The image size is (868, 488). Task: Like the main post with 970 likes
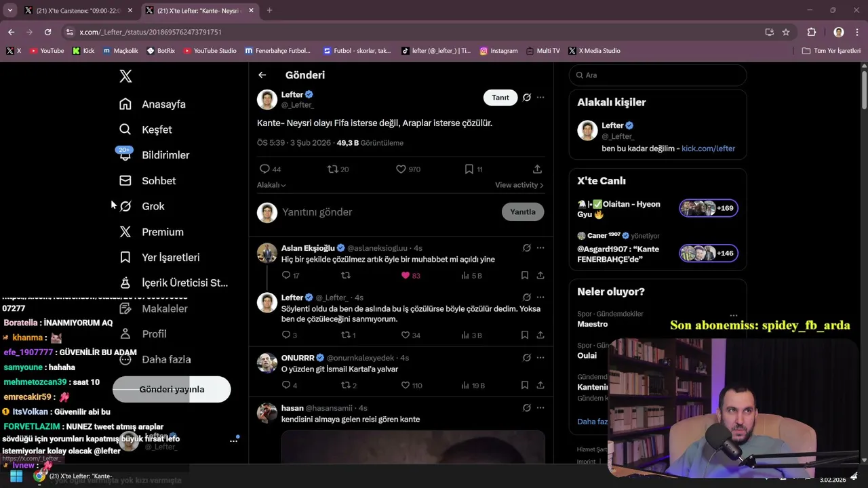(408, 169)
